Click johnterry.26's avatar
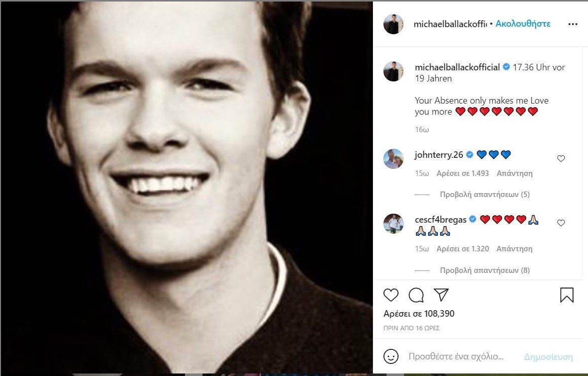 pos(394,159)
